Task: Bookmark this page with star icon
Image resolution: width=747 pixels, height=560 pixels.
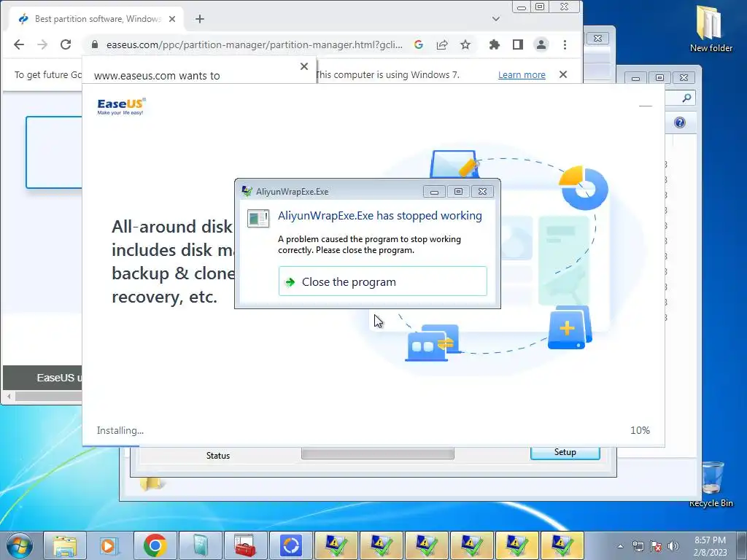Action: [x=465, y=44]
